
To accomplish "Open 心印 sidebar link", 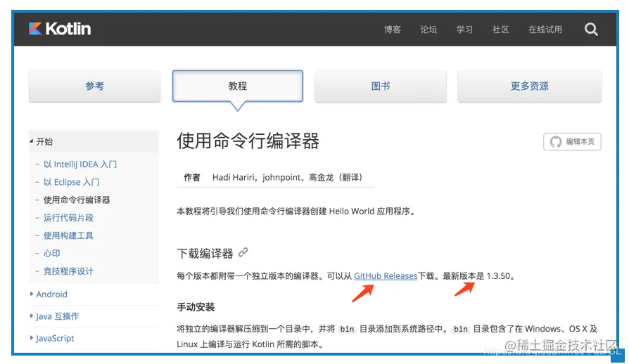I will pyautogui.click(x=52, y=254).
